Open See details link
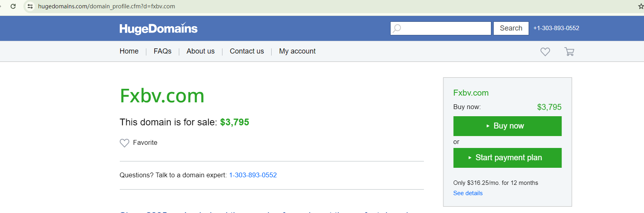 [468, 193]
